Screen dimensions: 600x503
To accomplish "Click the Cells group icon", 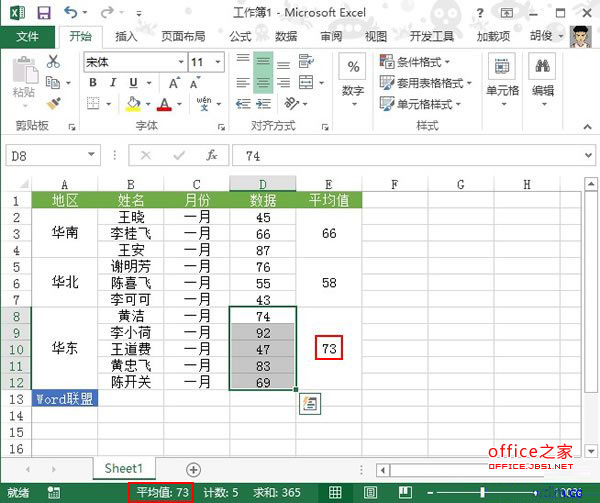I will point(502,67).
